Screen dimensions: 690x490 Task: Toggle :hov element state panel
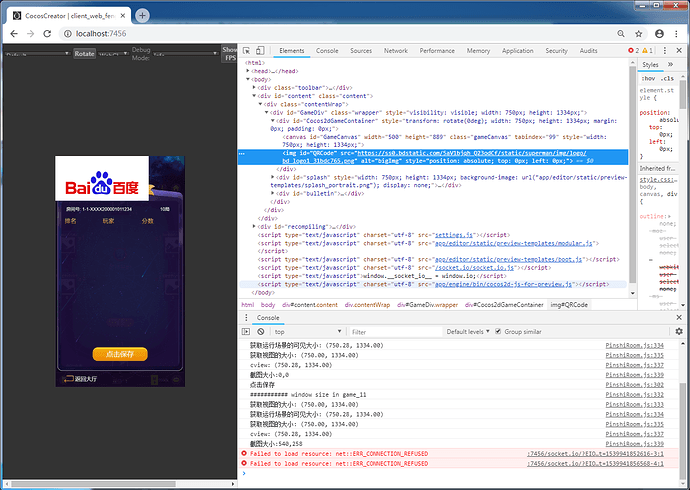coord(648,78)
